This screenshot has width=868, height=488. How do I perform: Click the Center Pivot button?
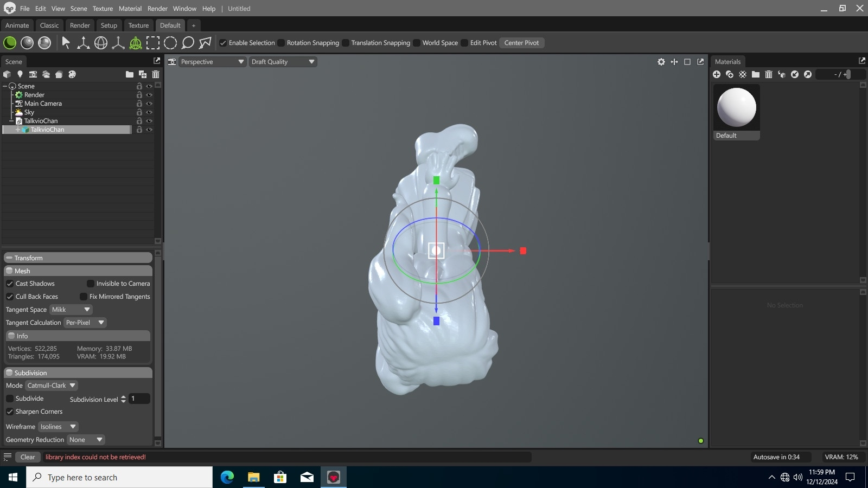(522, 43)
